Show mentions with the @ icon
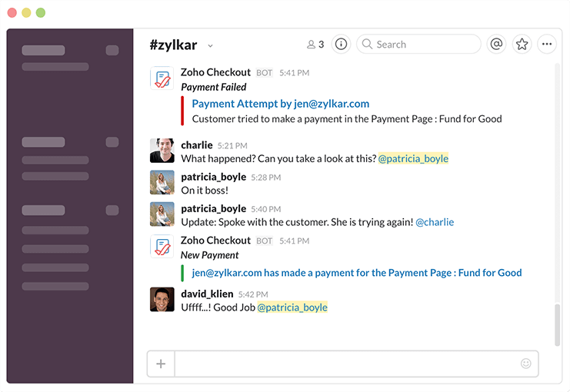 496,45
